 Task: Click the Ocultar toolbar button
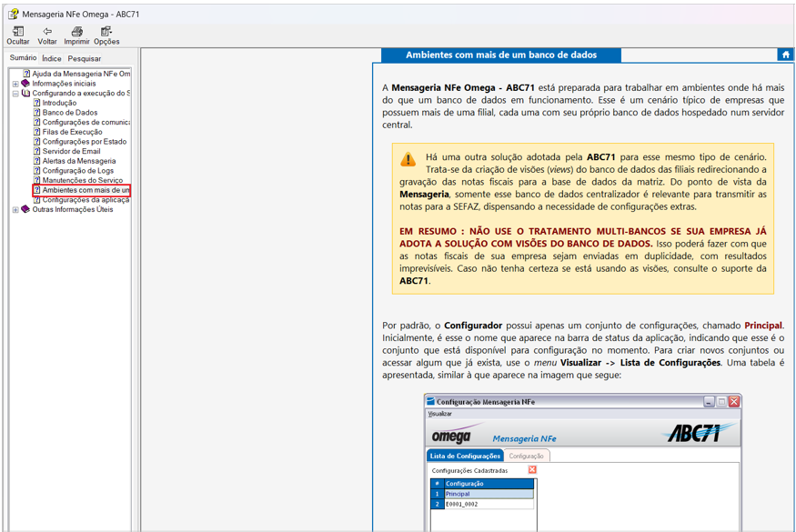(18, 35)
